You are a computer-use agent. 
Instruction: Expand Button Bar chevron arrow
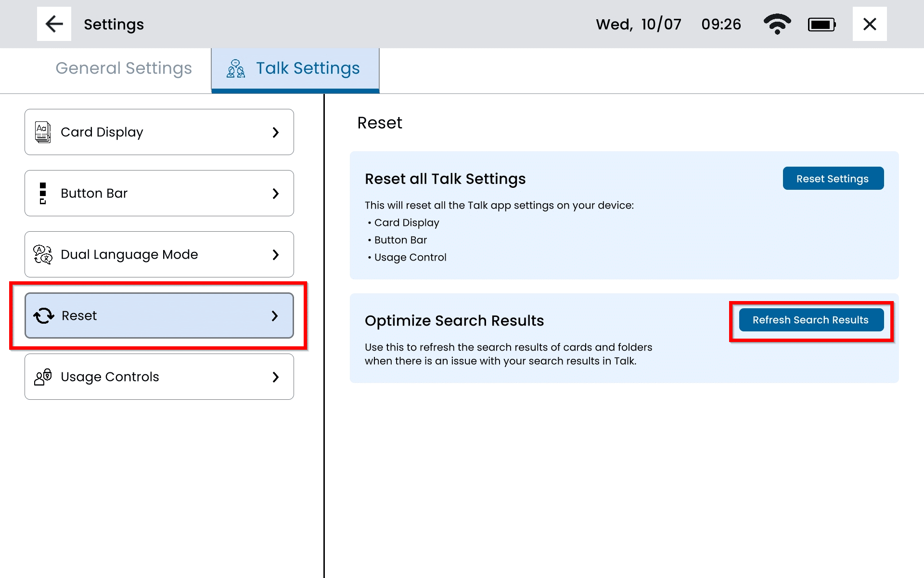275,193
